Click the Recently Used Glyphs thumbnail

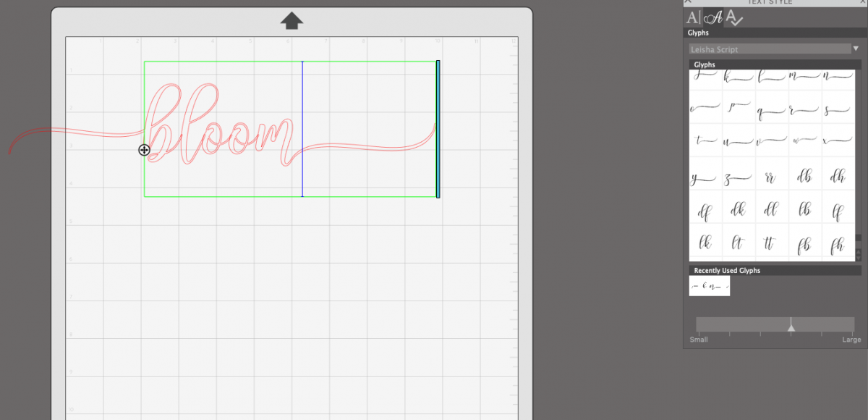(x=710, y=286)
